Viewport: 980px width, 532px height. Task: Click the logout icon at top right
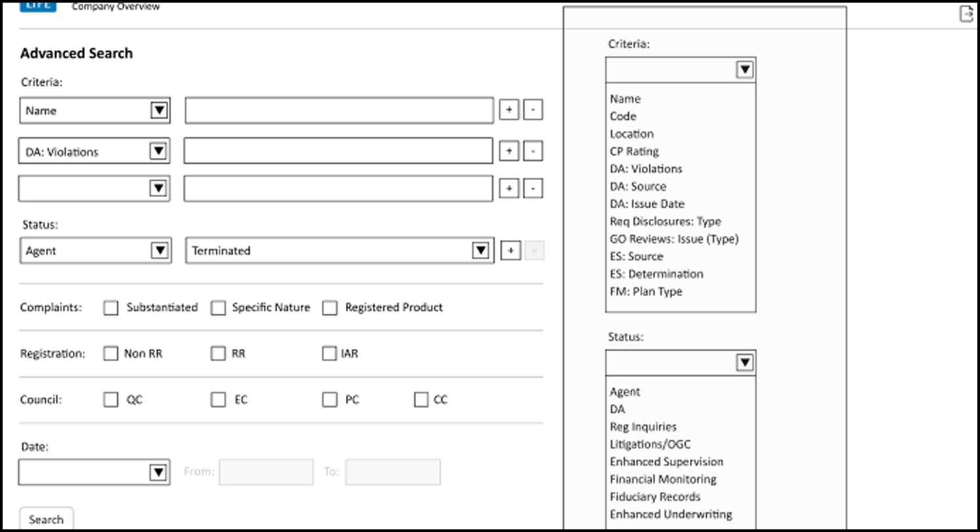click(x=966, y=14)
